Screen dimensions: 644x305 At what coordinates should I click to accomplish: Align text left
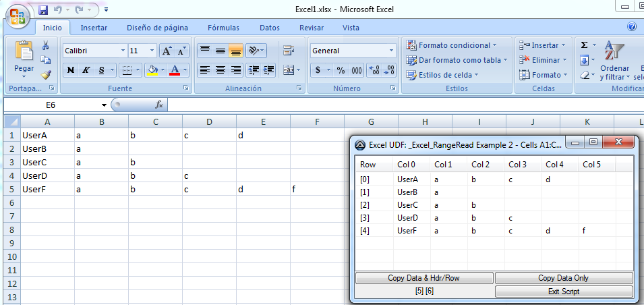[x=204, y=70]
